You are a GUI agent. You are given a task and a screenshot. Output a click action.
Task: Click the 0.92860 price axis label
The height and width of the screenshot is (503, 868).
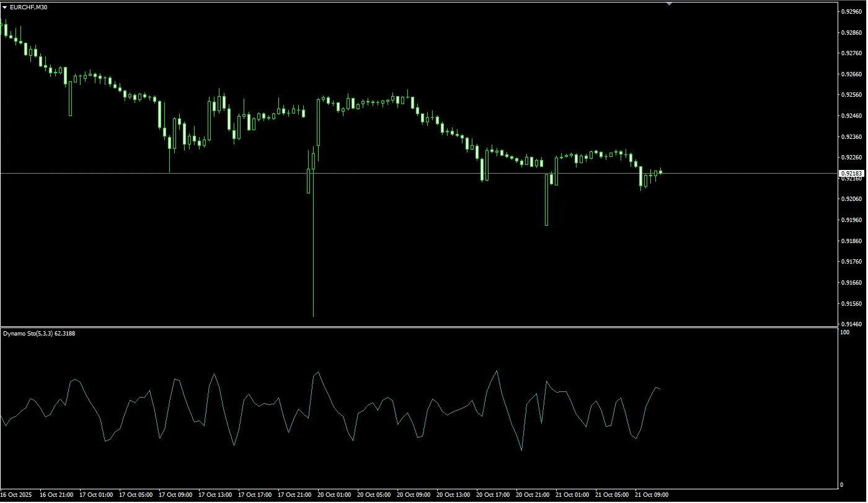click(x=851, y=32)
